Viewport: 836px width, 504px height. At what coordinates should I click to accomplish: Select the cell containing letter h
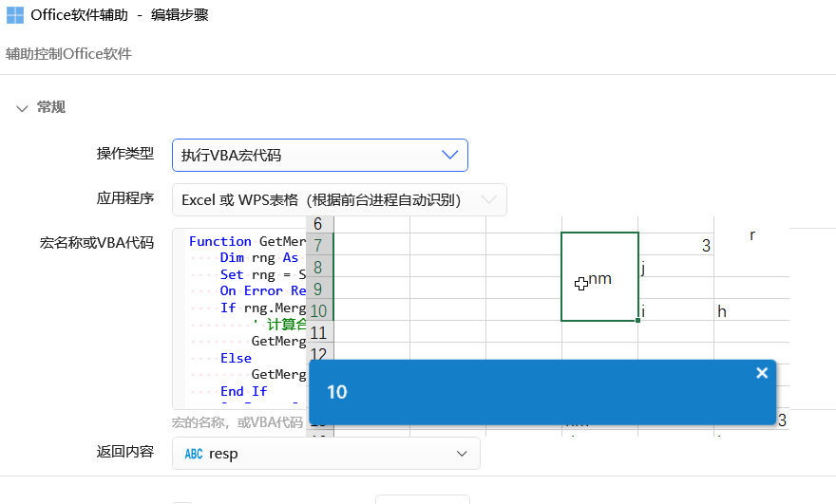click(750, 310)
